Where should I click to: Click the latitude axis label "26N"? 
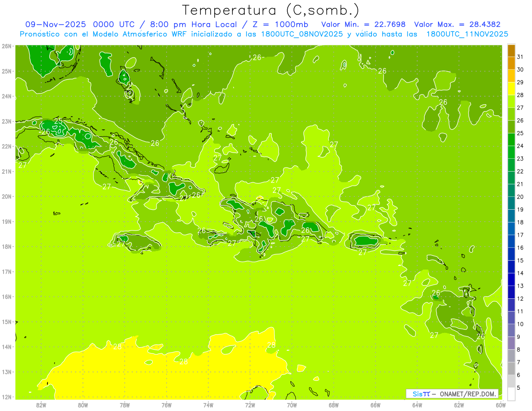click(x=7, y=46)
